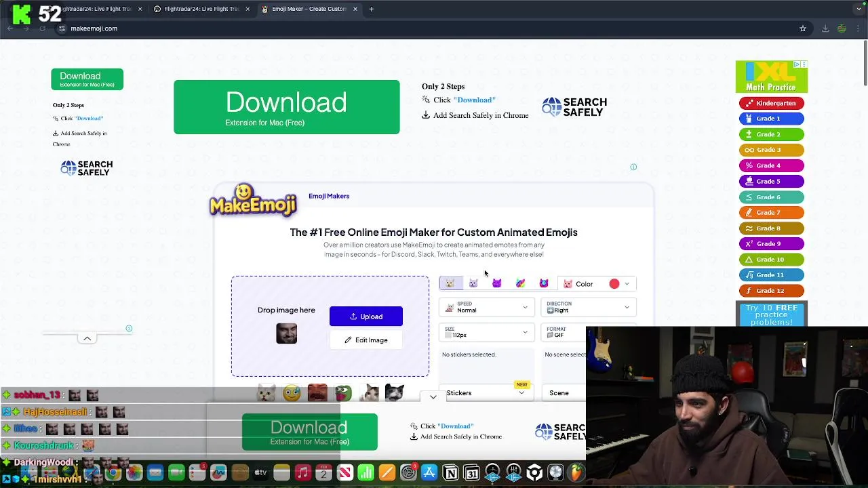Bookmark this page with the star icon
Image resolution: width=868 pixels, height=488 pixels.
803,28
